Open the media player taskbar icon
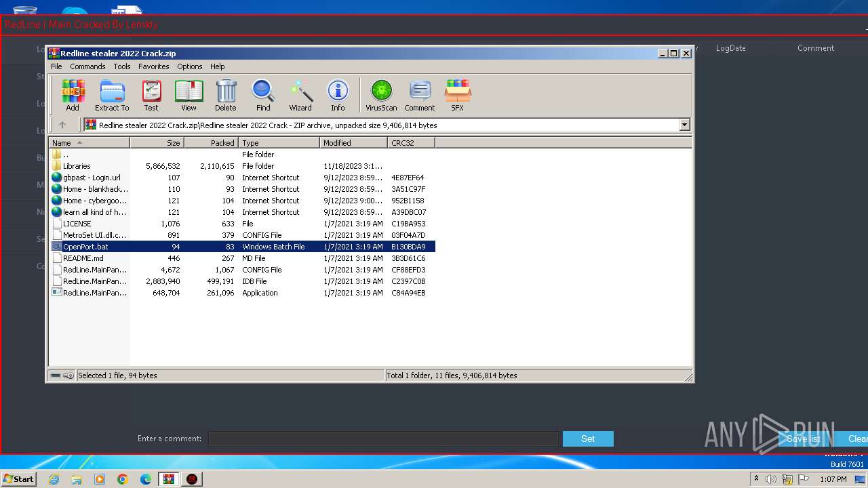 point(100,479)
